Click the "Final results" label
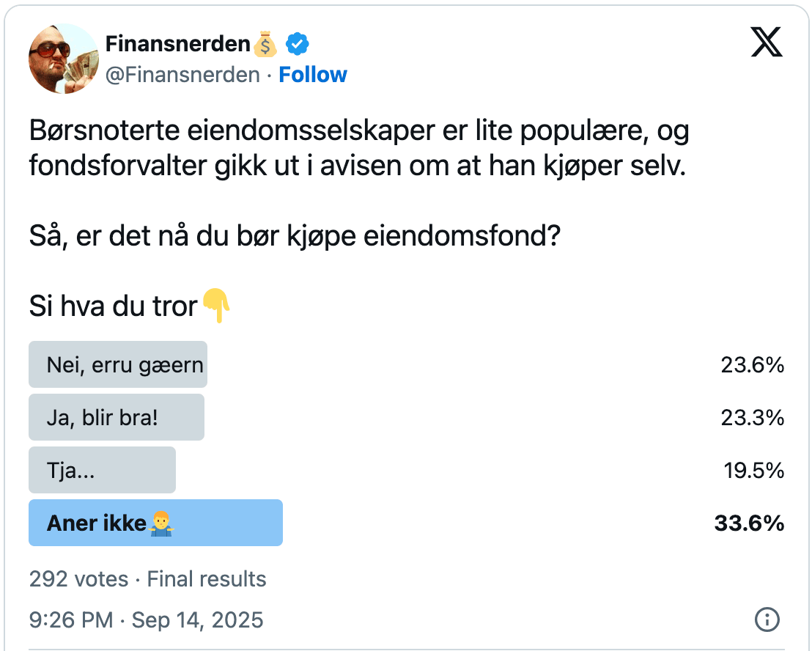Screen dimensions: 812x651 pos(207,579)
